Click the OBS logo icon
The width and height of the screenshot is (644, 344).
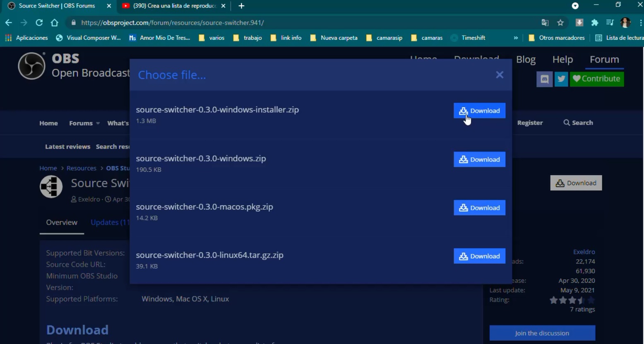[31, 66]
